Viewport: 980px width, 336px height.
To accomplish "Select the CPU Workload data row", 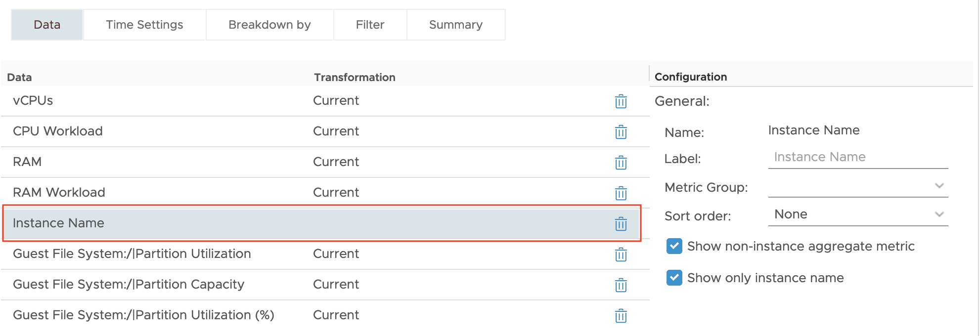I will pyautogui.click(x=325, y=131).
